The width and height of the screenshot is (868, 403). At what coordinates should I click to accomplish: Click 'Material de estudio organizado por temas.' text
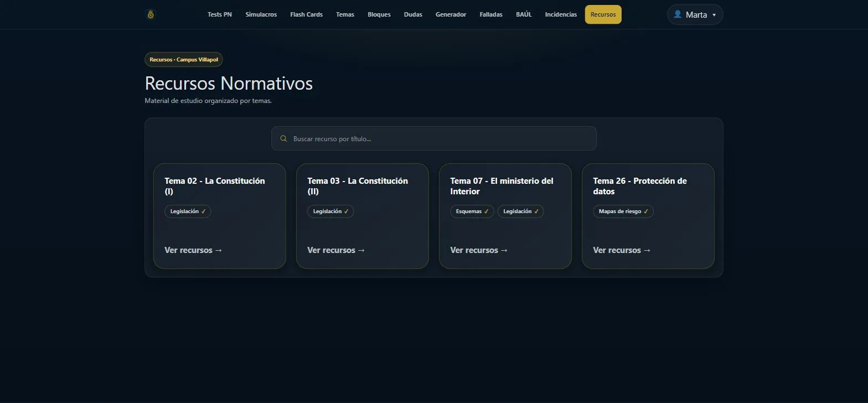208,101
